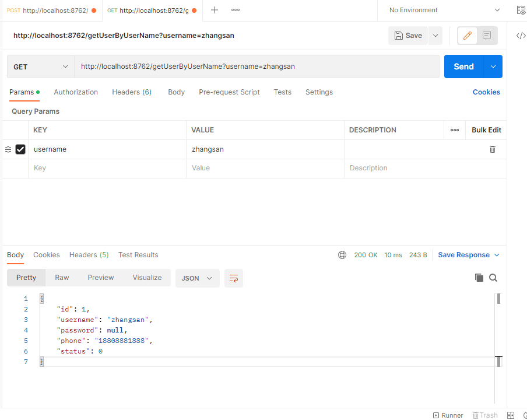This screenshot has height=420, width=527.
Task: Select Pretty response view
Action: pyautogui.click(x=26, y=278)
